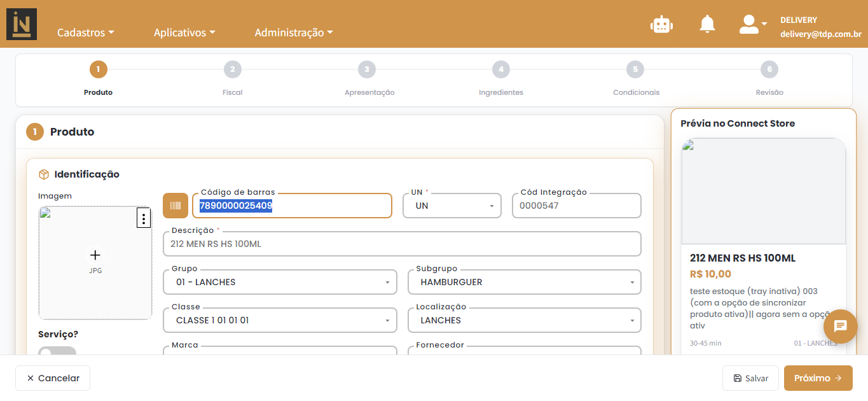Viewport: 868px width, 401px height.
Task: Click the barcode scanner button
Action: pos(176,206)
